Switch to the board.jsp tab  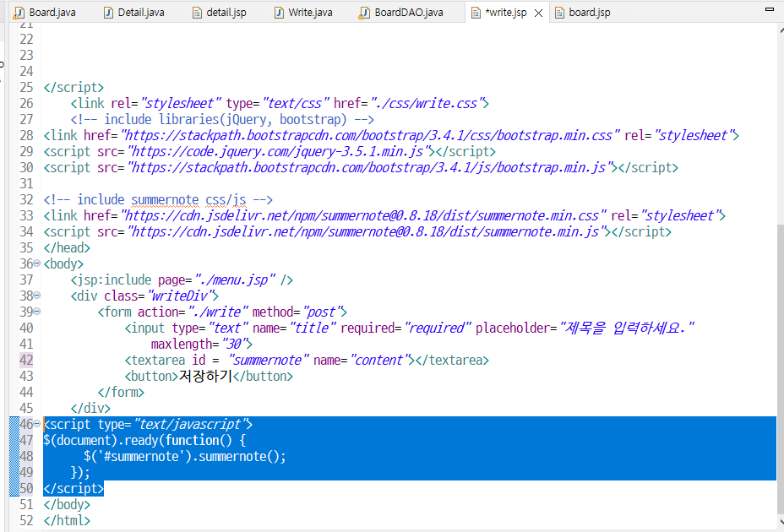(583, 13)
